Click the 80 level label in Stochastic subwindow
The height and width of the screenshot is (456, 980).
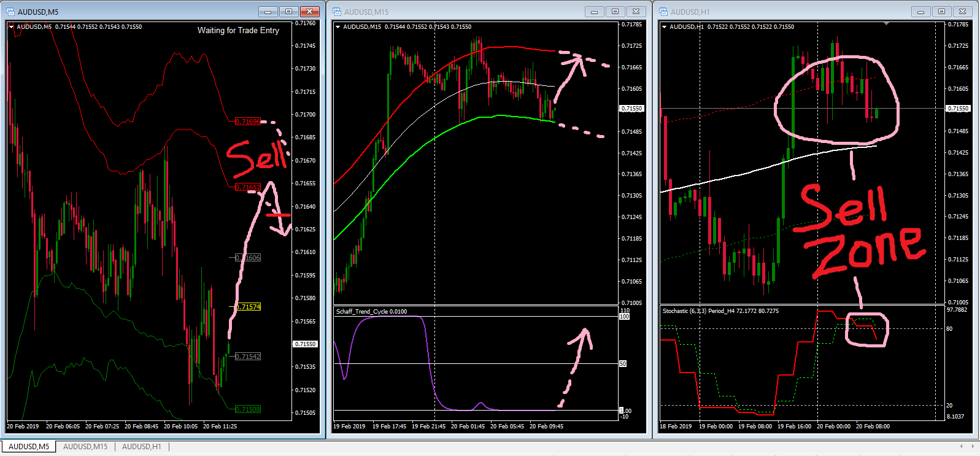point(949,329)
